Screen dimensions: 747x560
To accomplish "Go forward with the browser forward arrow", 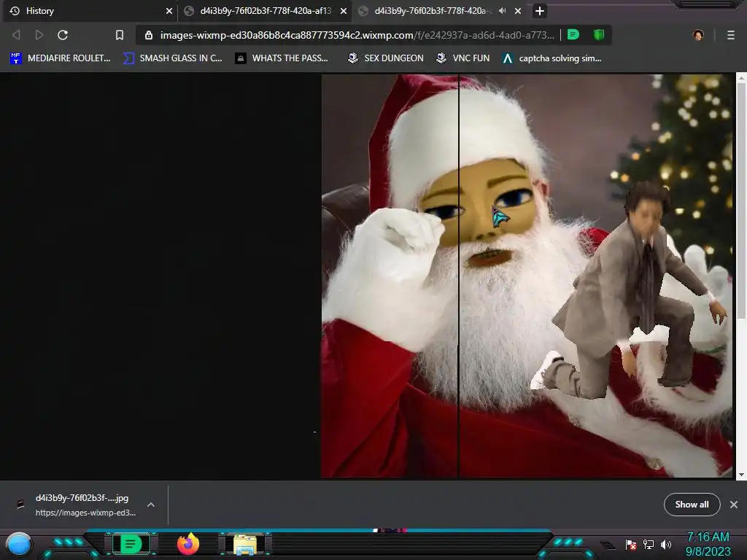I will click(39, 35).
